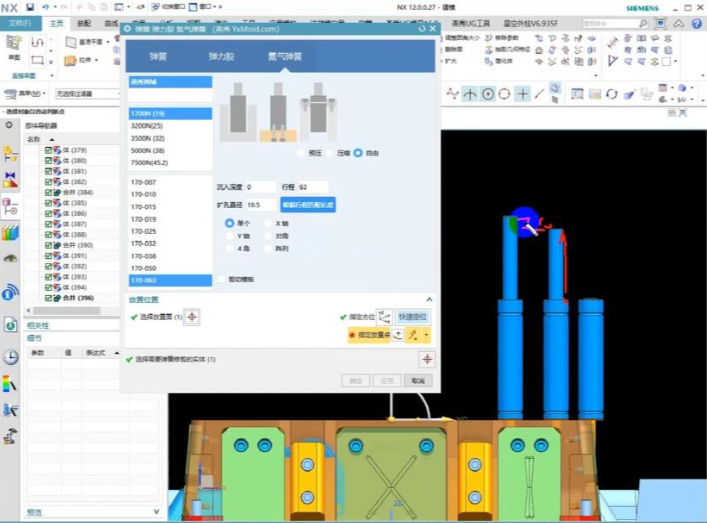This screenshot has height=523, width=707.
Task: Click the blue help question mark icon
Action: click(696, 23)
